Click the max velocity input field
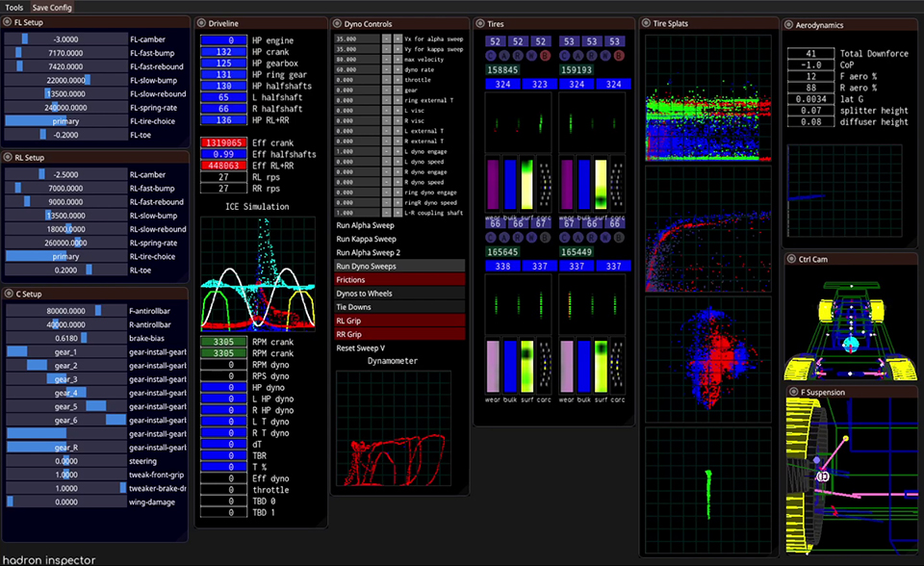 tap(357, 59)
